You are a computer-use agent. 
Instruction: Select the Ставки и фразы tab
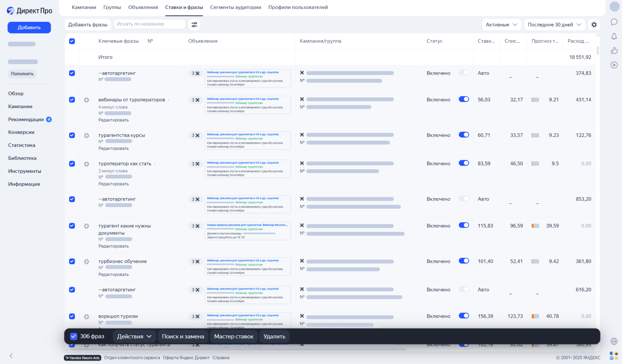pyautogui.click(x=184, y=7)
